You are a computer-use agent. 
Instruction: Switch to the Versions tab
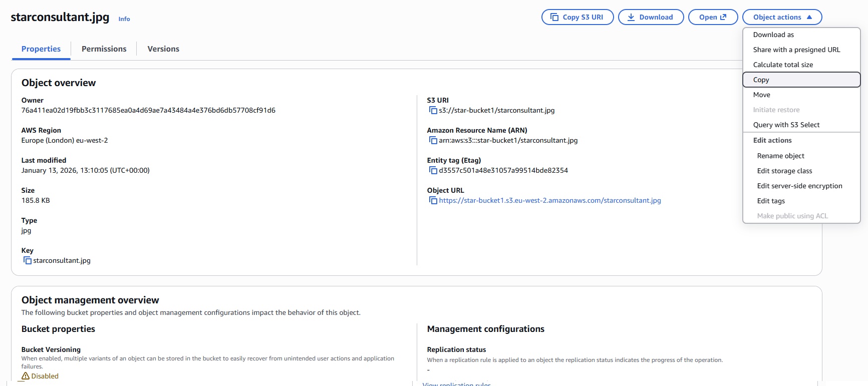click(163, 49)
